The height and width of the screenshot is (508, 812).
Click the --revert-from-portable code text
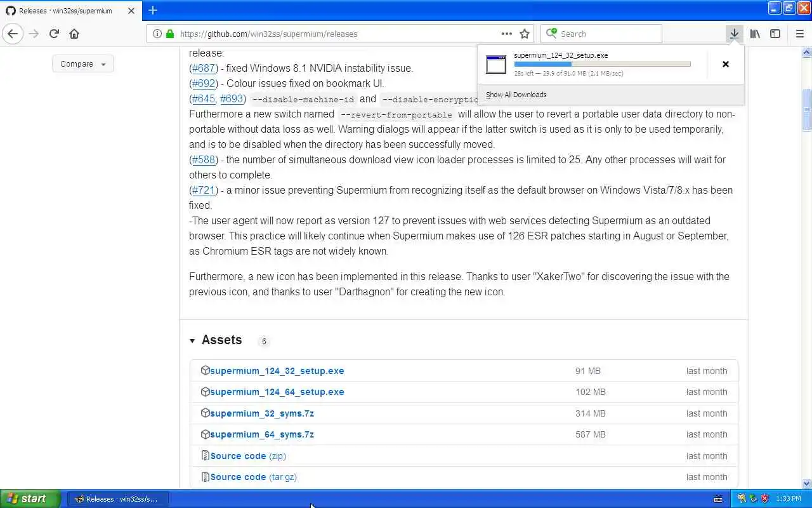(396, 114)
